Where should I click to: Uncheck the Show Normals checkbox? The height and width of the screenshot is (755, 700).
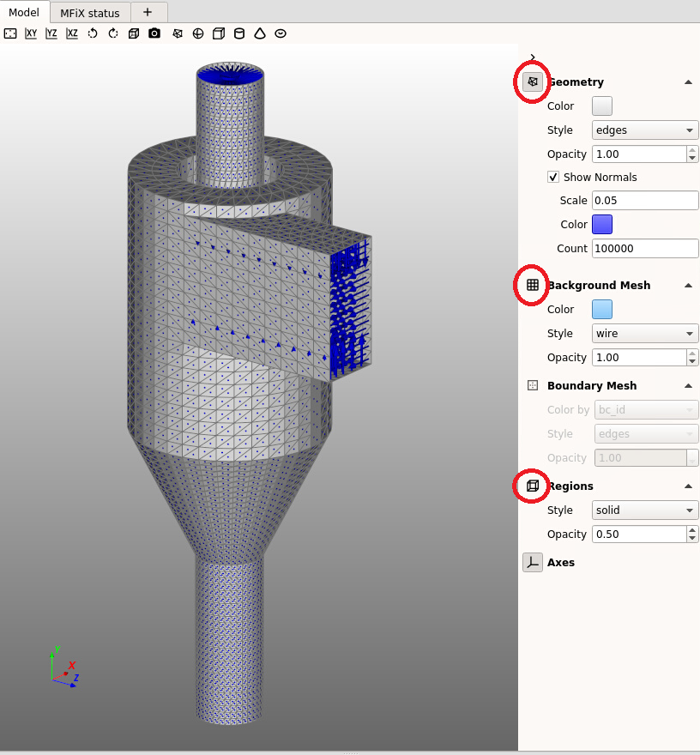click(x=553, y=177)
